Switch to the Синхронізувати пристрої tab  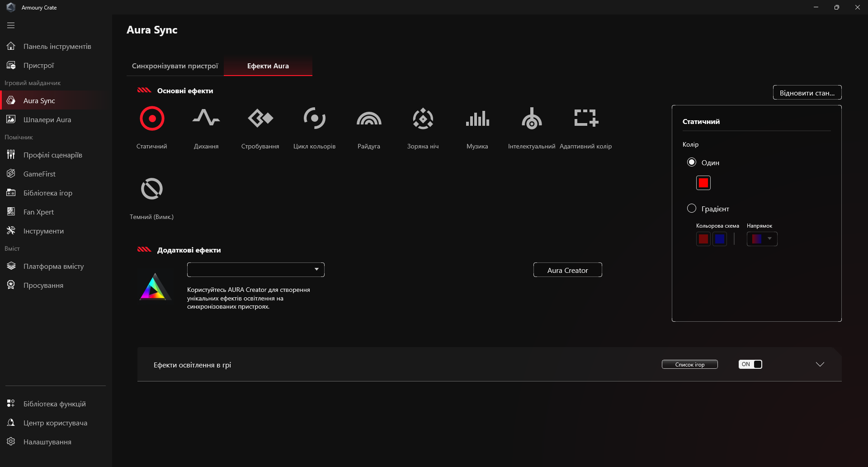tap(175, 66)
